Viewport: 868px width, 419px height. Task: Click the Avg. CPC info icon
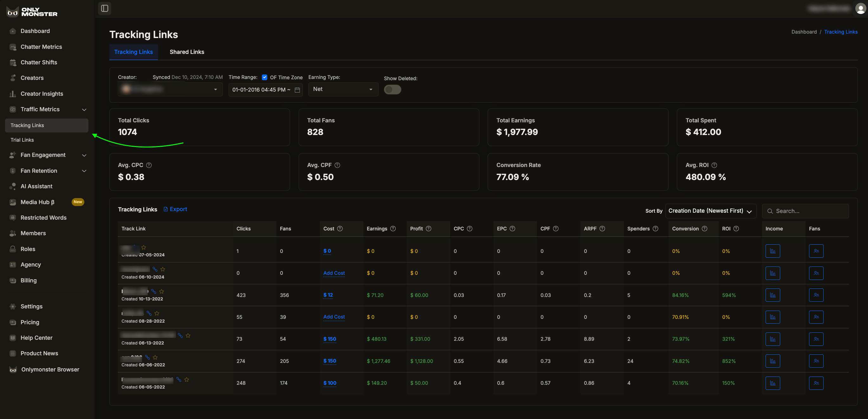(149, 165)
